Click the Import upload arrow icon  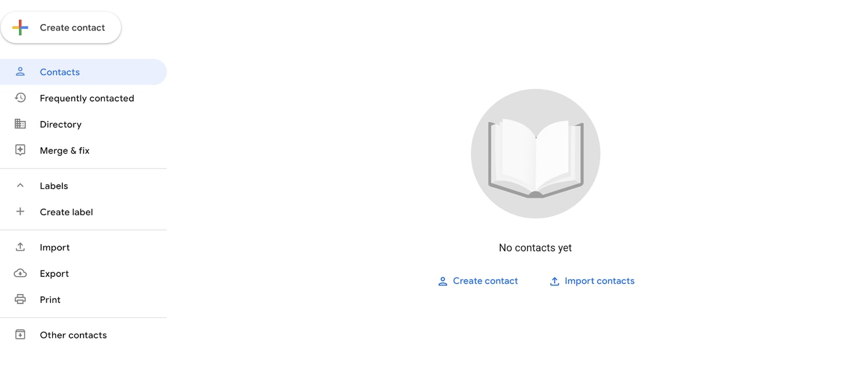coord(20,247)
